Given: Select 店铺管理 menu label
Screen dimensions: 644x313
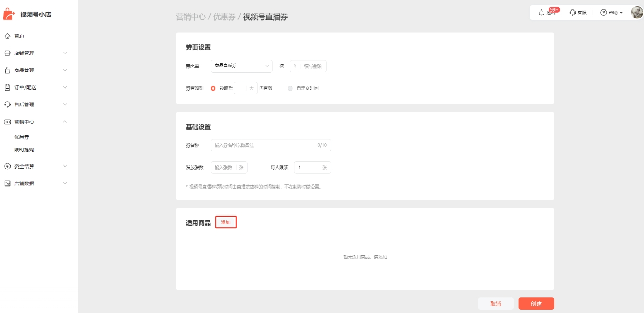Looking at the screenshot, I should coord(24,53).
